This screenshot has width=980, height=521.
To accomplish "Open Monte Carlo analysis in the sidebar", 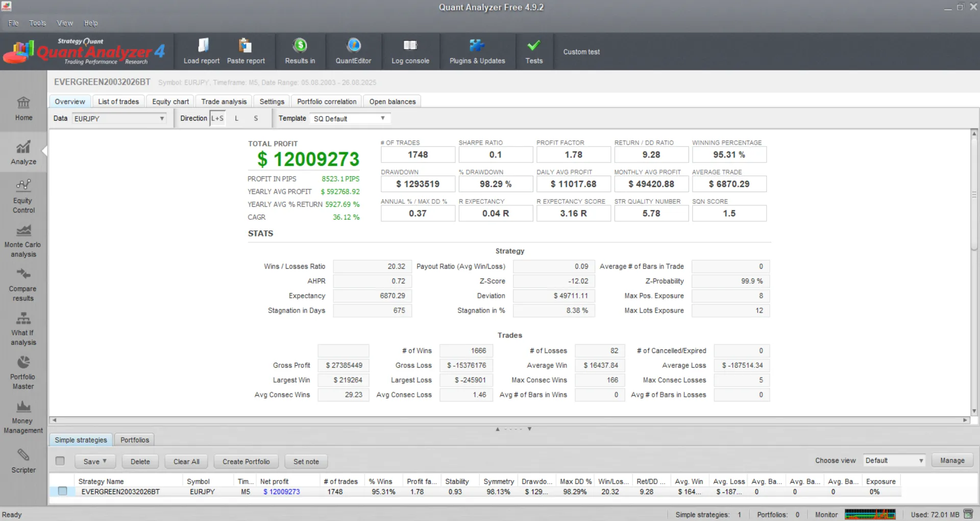I will [23, 241].
